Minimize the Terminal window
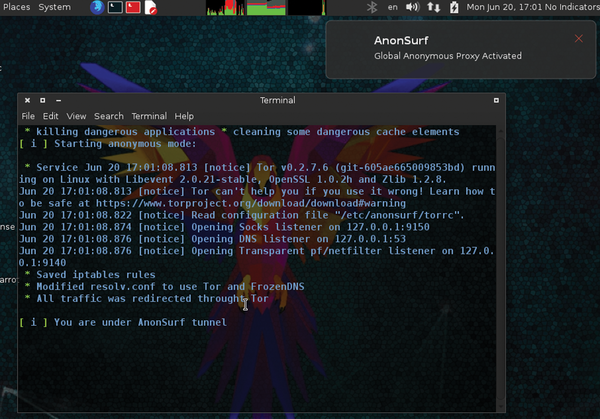 [58, 100]
